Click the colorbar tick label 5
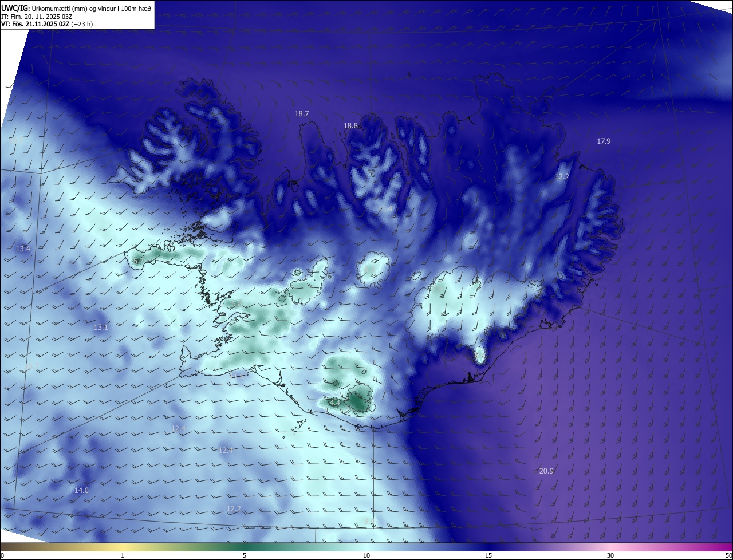The height and width of the screenshot is (560, 733). click(x=245, y=555)
